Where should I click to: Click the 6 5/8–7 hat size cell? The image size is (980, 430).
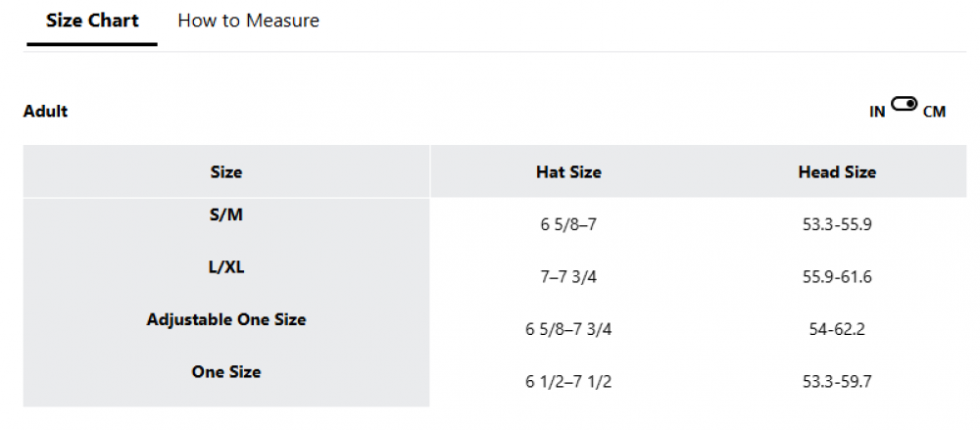point(568,224)
